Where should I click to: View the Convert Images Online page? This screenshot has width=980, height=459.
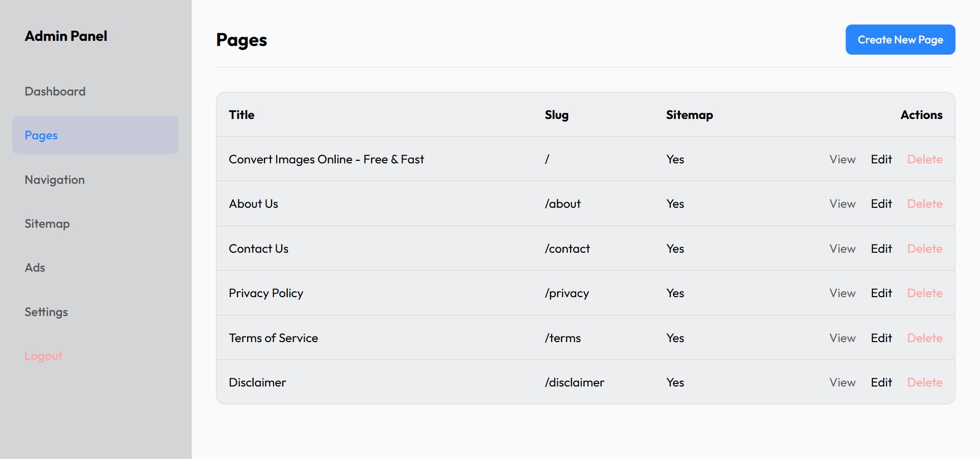(x=842, y=159)
